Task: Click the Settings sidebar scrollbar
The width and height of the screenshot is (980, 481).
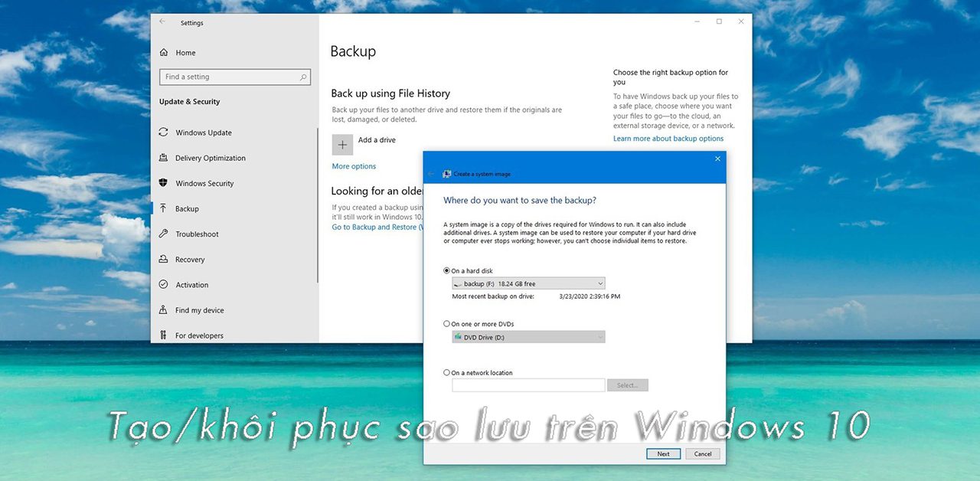Action: tap(317, 205)
